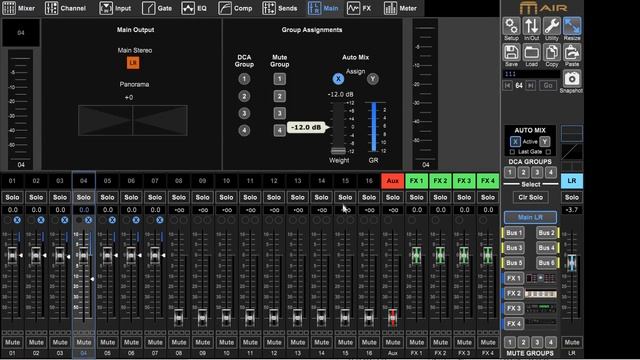Mute channel 12
Screen dimensions: 640x360
273,342
